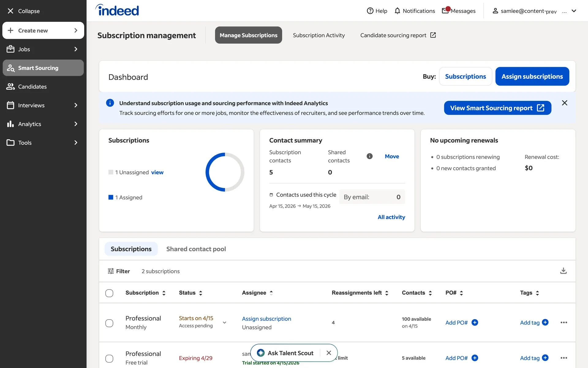Viewport: 588px width, 368px height.
Task: Open Notifications bell icon
Action: (x=397, y=11)
